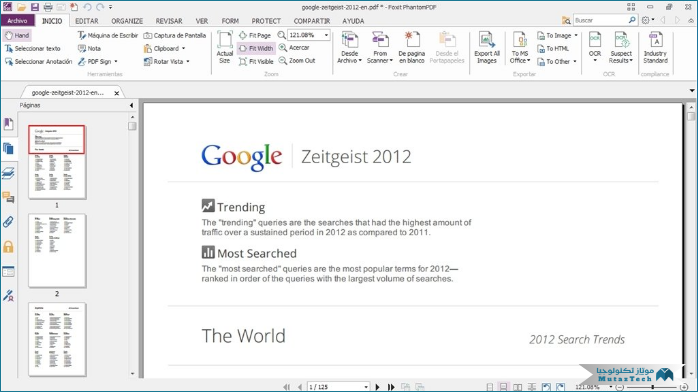This screenshot has height=392, width=698.
Task: Start Captura de Pantalla snapshot tool
Action: [x=175, y=35]
